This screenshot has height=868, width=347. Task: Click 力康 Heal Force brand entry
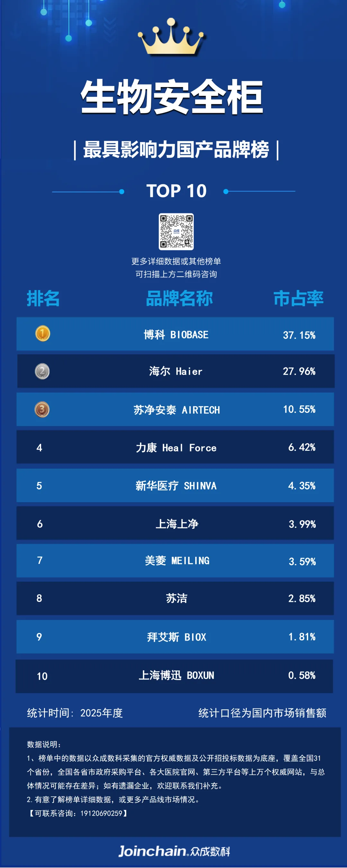pyautogui.click(x=176, y=448)
